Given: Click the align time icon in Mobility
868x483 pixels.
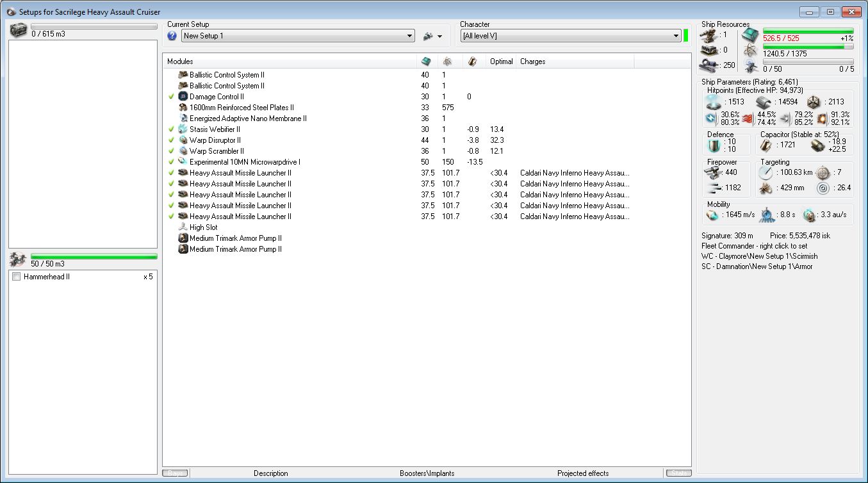Looking at the screenshot, I should point(766,215).
